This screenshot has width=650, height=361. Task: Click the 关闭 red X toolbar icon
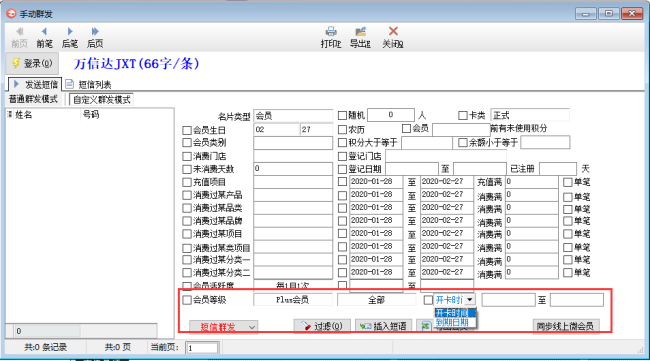click(393, 31)
